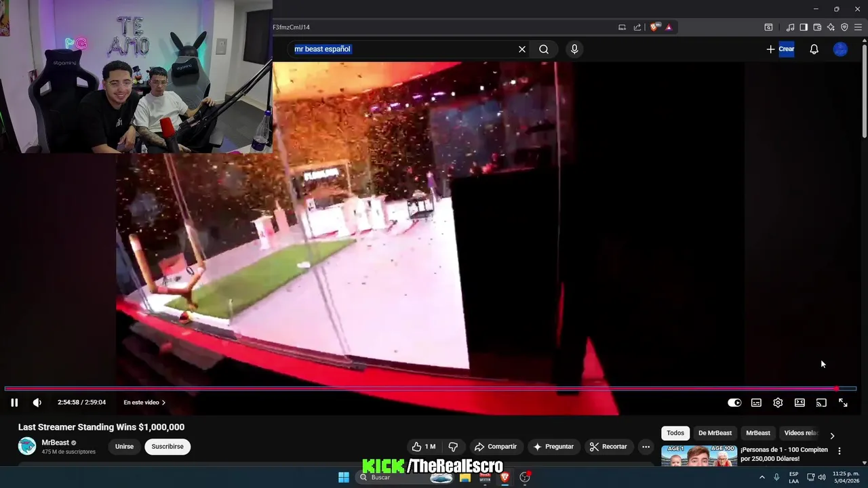Mute the video volume speaker icon
Image resolution: width=868 pixels, height=488 pixels.
tap(37, 403)
